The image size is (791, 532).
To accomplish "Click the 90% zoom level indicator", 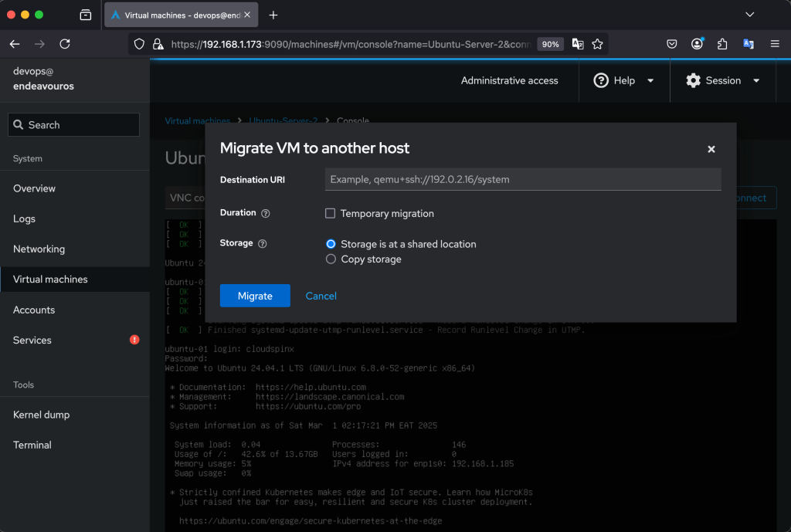I will tap(550, 44).
